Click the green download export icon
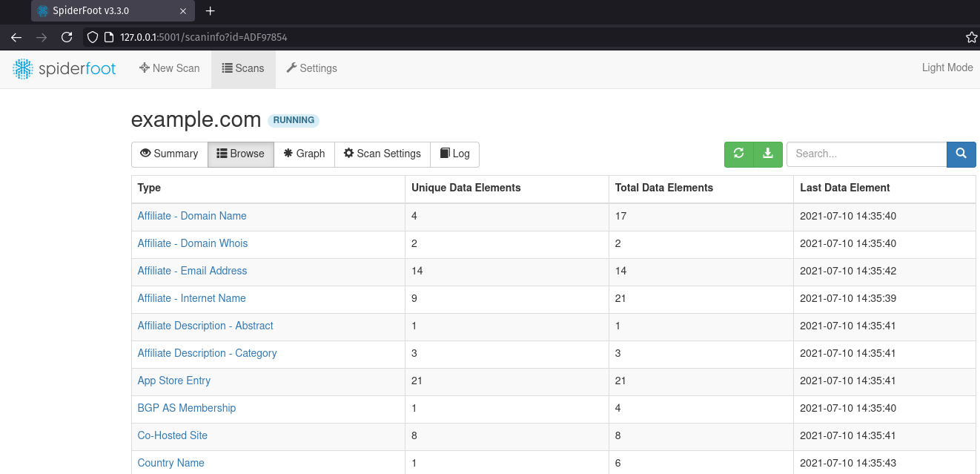 tap(768, 154)
